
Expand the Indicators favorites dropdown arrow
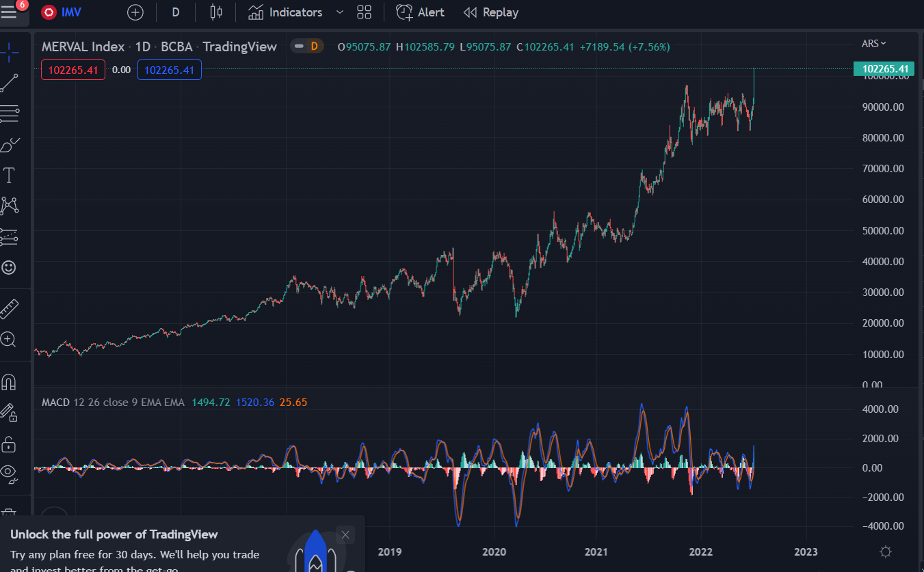tap(340, 12)
